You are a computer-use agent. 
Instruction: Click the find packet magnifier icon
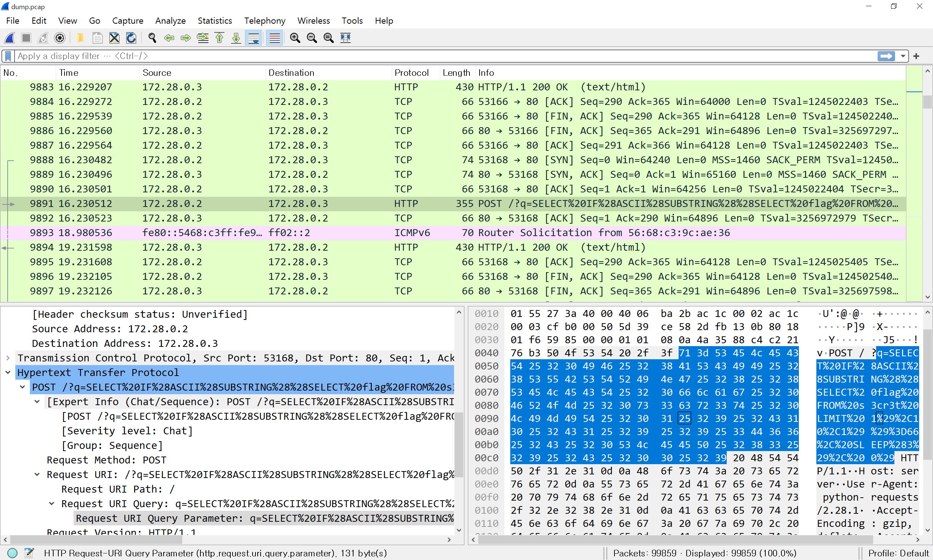152,38
